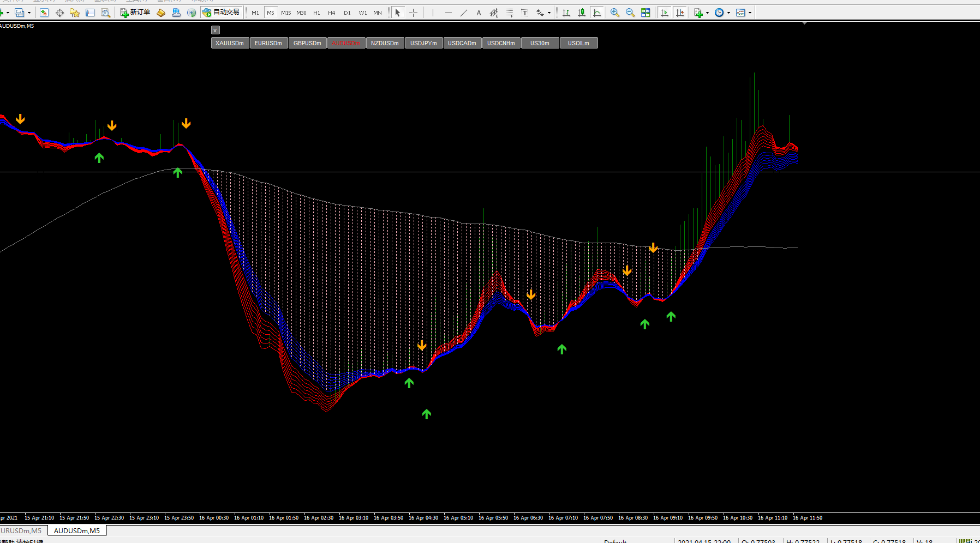Switch symbol to EURUSDm

(x=268, y=43)
